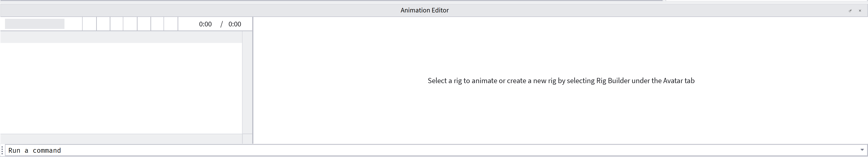The image size is (868, 157).
Task: Click the sixth empty playback control slot
Action: click(157, 24)
